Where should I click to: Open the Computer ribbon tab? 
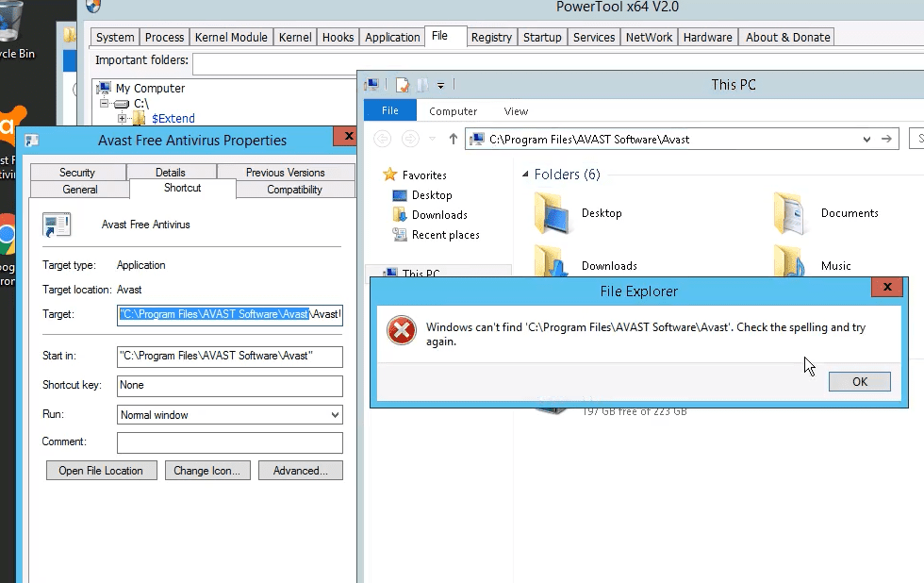click(x=454, y=110)
